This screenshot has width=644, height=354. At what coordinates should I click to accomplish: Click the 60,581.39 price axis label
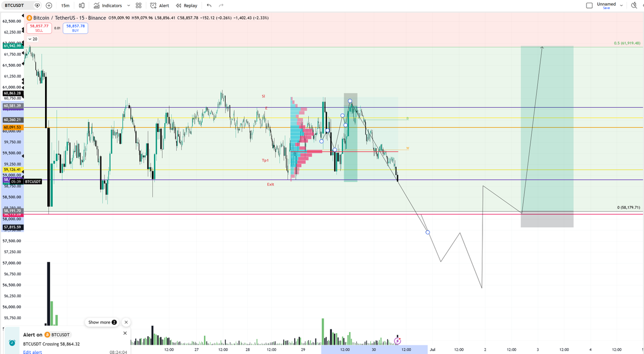point(12,106)
